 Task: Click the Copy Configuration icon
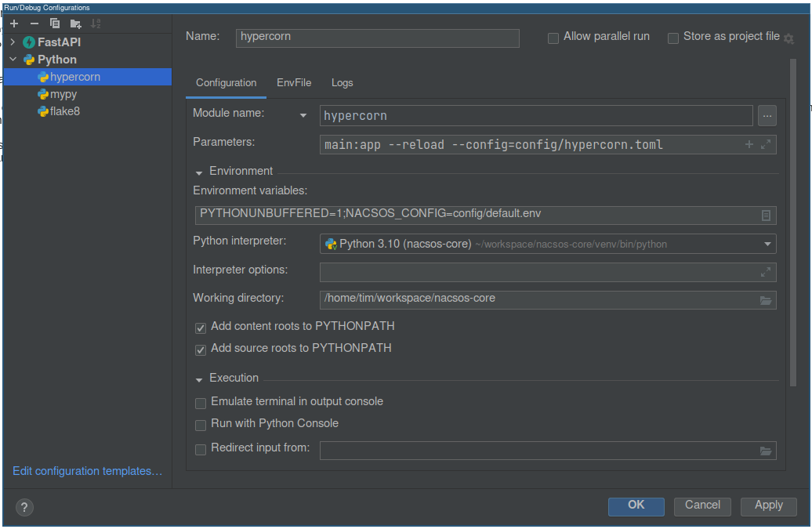click(55, 24)
